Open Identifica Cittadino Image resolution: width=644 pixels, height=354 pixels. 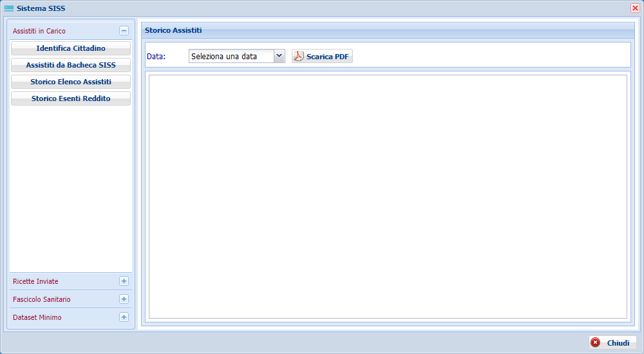71,48
